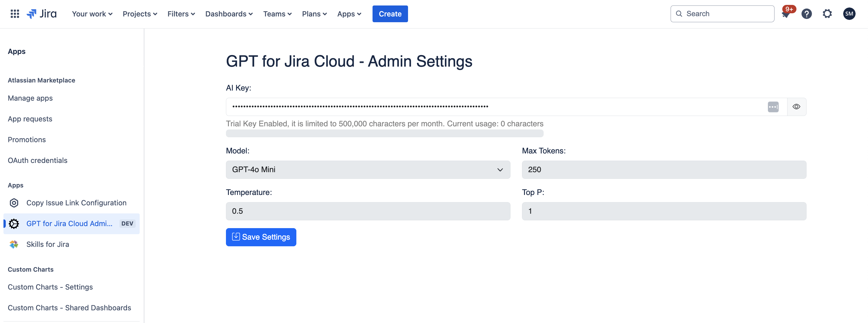Open the notifications bell with 9+ badge

786,14
